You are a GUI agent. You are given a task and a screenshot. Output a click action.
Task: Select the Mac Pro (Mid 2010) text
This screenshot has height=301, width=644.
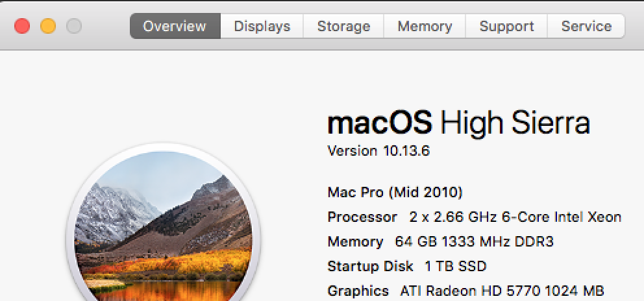tap(395, 192)
